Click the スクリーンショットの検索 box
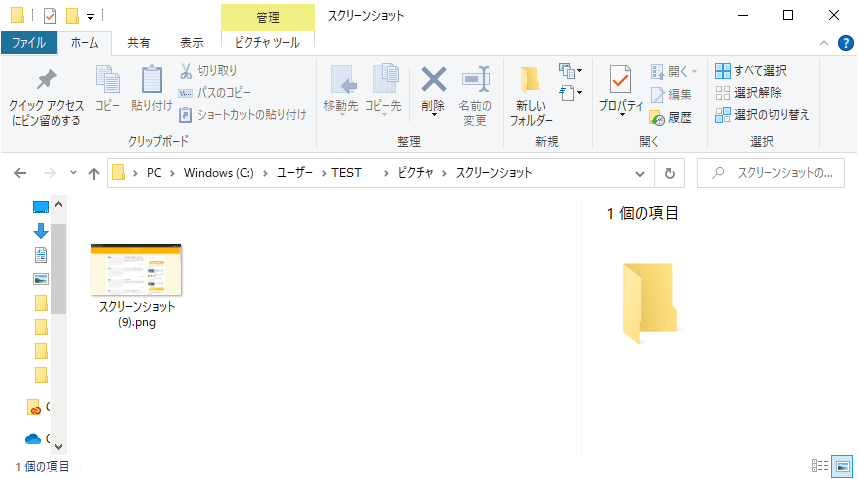 click(770, 173)
